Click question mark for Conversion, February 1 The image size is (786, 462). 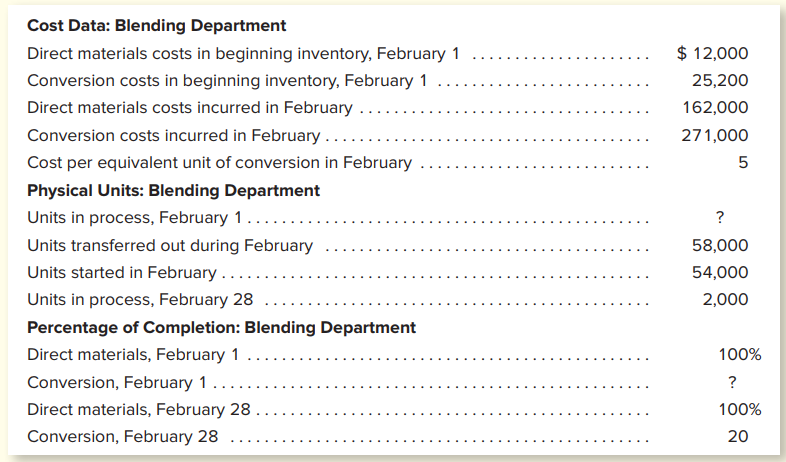[732, 382]
